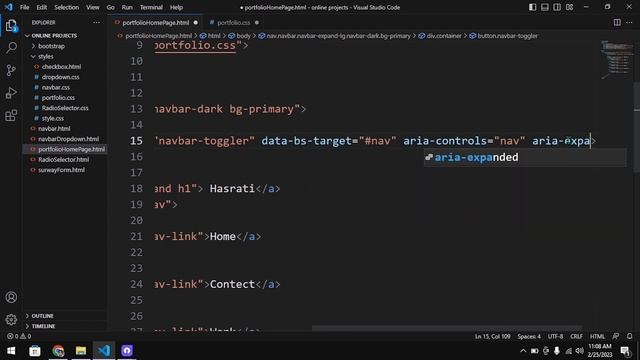
Task: Change language mode HTML in status bar
Action: 597,336
